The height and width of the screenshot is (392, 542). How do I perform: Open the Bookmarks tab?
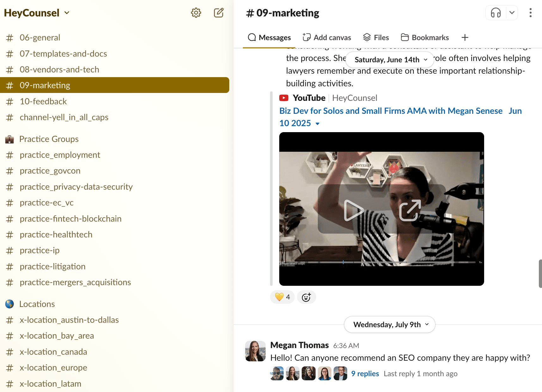(425, 38)
